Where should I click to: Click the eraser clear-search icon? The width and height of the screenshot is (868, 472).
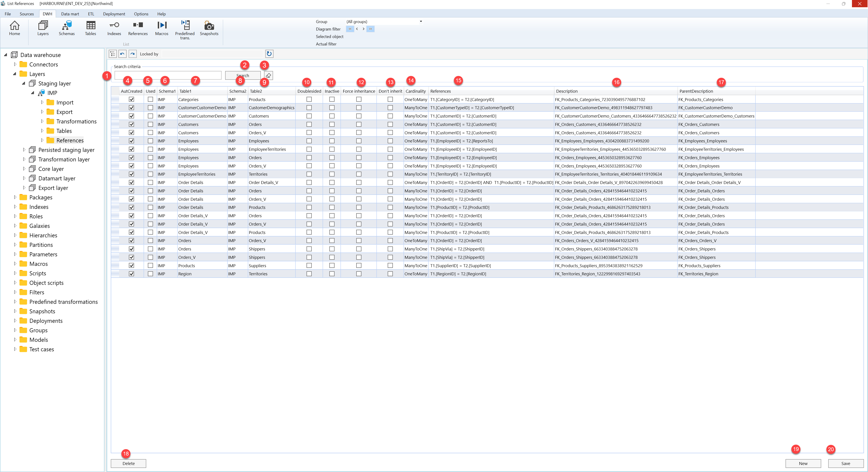pos(269,76)
